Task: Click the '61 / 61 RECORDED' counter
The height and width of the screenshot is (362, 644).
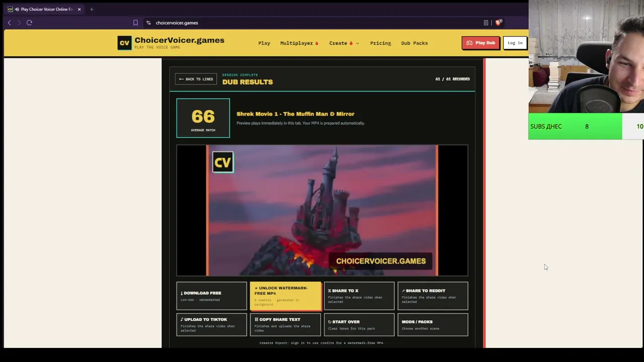Action: (x=452, y=79)
